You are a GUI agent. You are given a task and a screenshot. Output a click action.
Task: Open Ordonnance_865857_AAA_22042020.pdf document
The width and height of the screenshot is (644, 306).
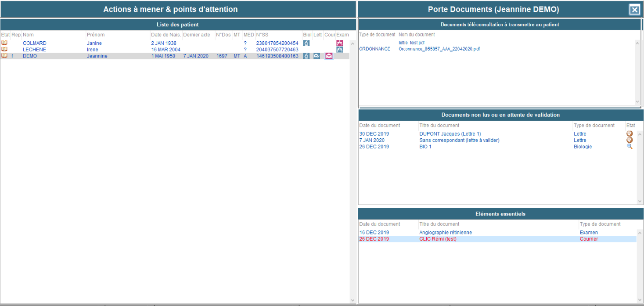click(x=439, y=49)
